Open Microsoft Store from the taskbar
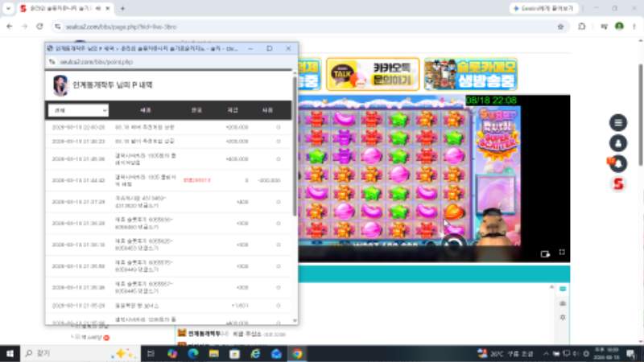This screenshot has width=644, height=362. 234,353
